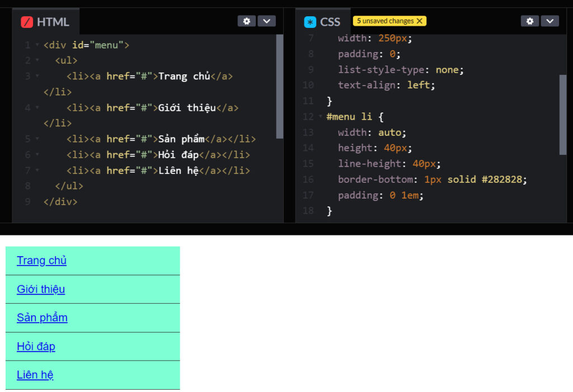Screen dimensions: 573x392
Task: Click the "Trang chủ" menu link
Action: pos(41,261)
